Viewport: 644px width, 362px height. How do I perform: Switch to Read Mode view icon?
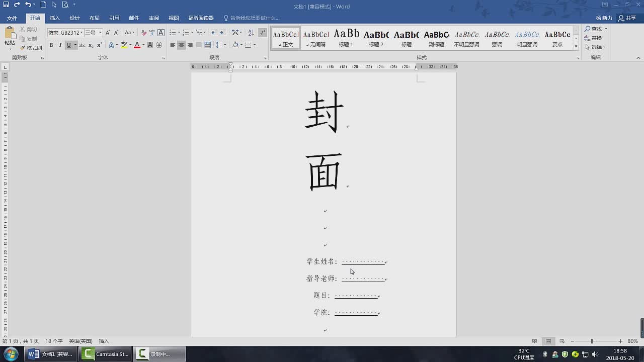(534, 341)
